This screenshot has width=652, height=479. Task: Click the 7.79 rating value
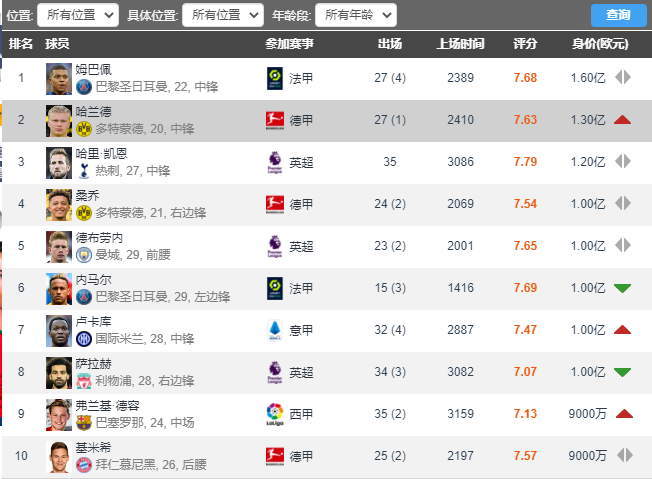pos(525,162)
